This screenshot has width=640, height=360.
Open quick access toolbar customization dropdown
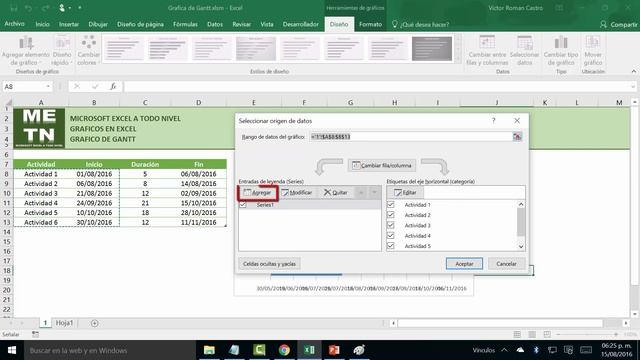click(x=80, y=8)
